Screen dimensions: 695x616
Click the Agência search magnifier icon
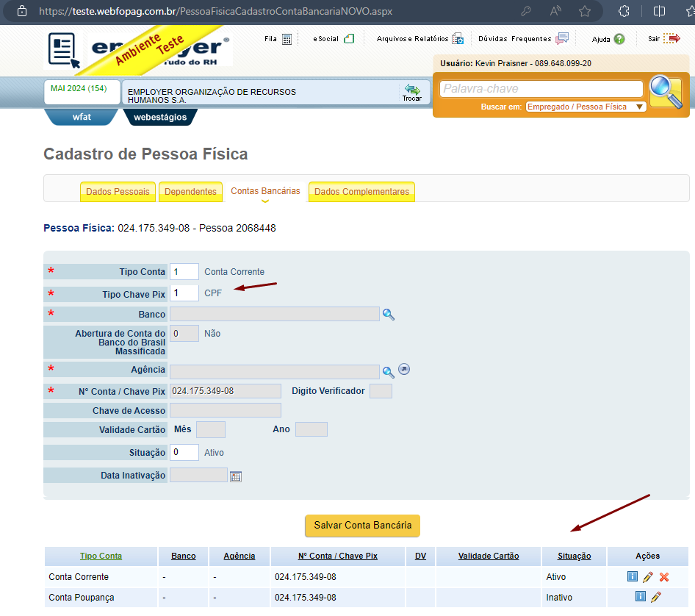coord(389,372)
